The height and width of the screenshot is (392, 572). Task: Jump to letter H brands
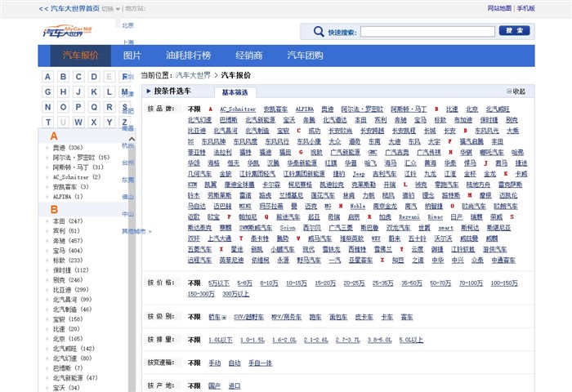coord(63,92)
